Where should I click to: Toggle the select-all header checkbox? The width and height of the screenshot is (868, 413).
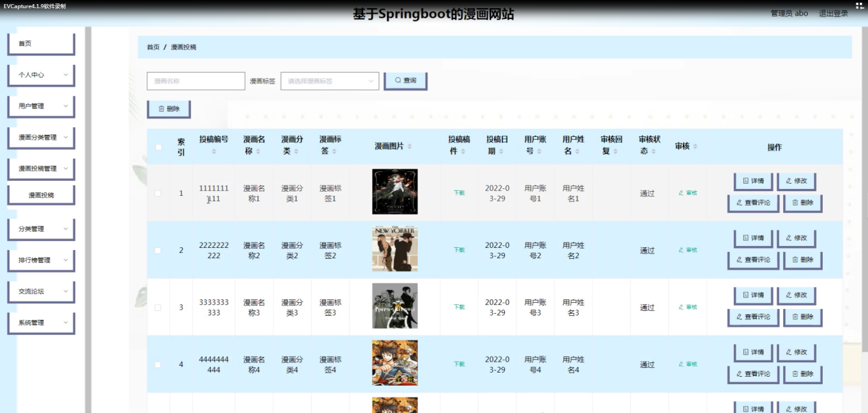[x=158, y=147]
